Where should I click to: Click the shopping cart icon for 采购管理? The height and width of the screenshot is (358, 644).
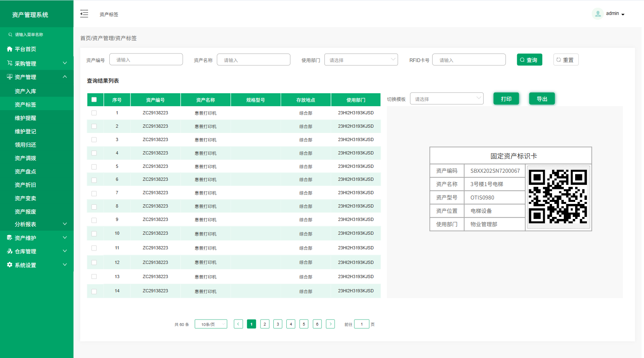tap(10, 63)
